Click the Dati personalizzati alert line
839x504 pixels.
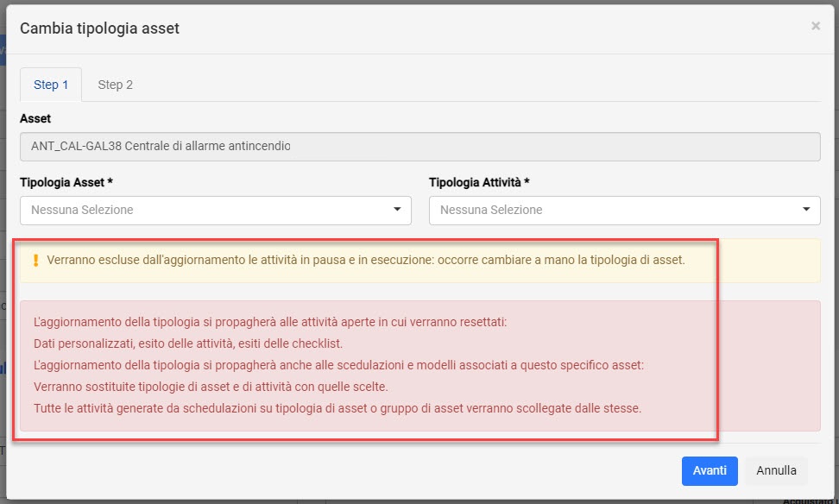(x=188, y=343)
